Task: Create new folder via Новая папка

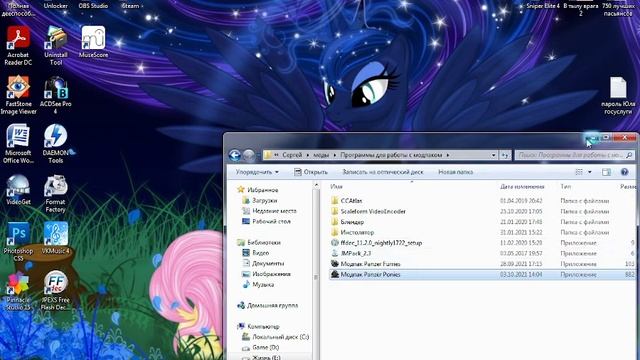Action: click(x=456, y=172)
